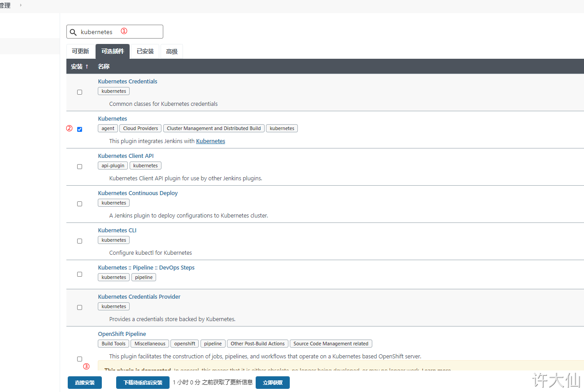The width and height of the screenshot is (584, 392).
Task: Click the underlined Kubernetes link in description
Action: [x=210, y=141]
